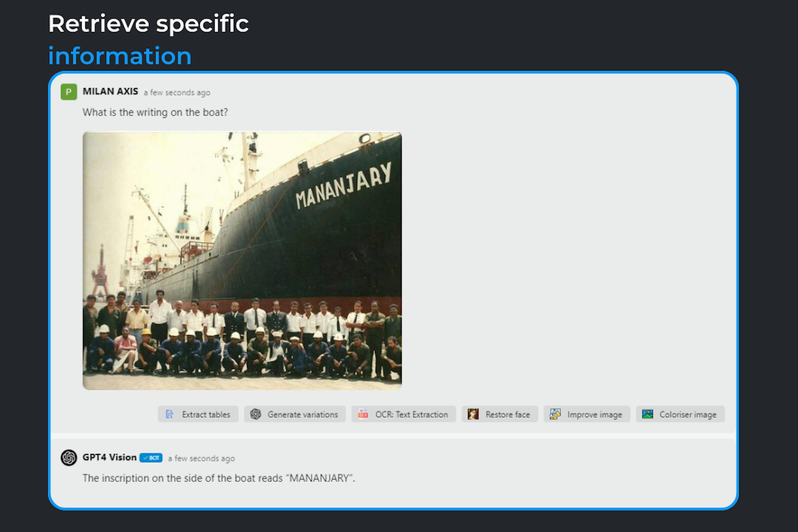Click the Improve image icon
Screen dimensions: 798x532
[x=555, y=414]
